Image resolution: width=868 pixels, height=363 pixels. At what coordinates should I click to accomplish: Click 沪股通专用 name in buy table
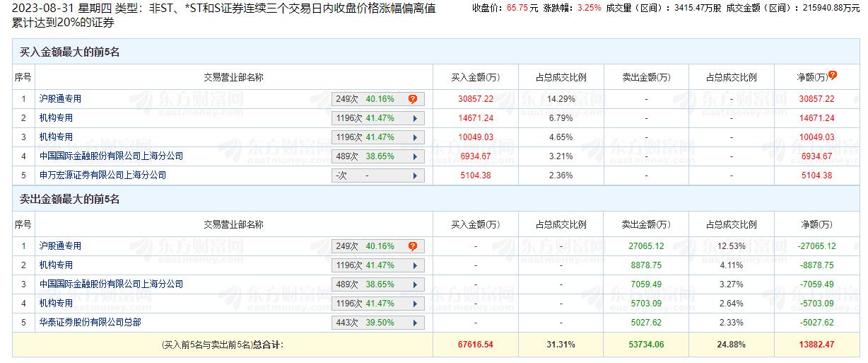click(x=60, y=99)
